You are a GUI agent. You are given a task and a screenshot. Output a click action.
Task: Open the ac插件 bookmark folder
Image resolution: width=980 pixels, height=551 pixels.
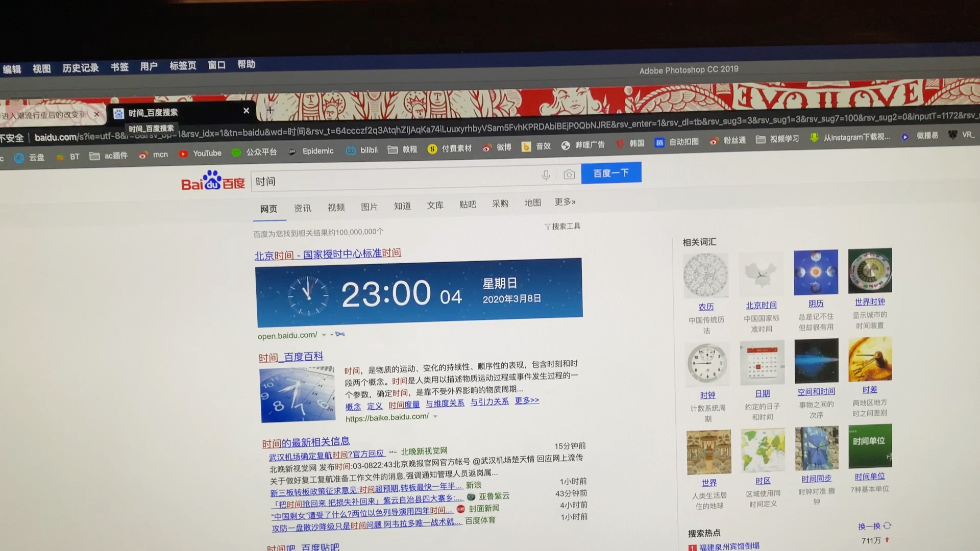[x=109, y=156]
